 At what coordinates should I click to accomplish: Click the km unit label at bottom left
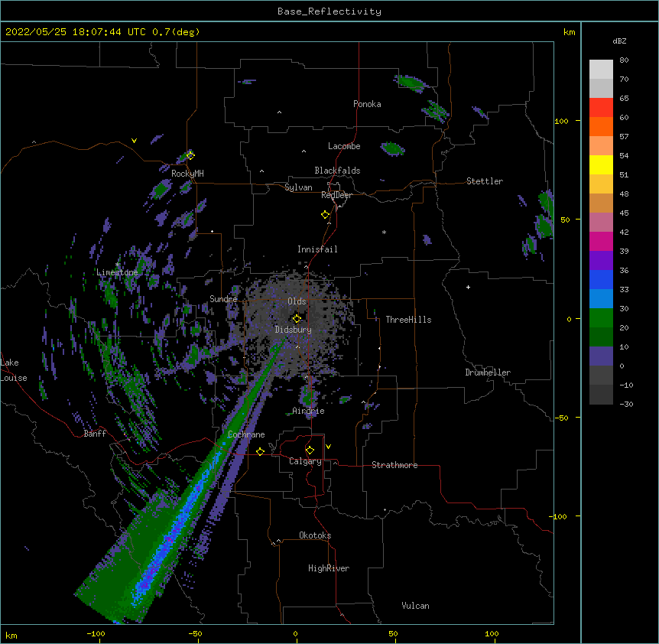(x=11, y=636)
